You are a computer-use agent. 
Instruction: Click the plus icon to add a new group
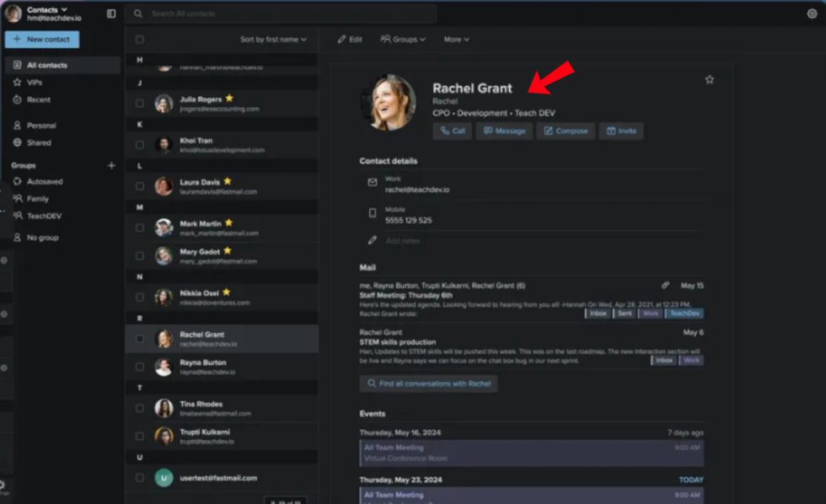pyautogui.click(x=110, y=165)
